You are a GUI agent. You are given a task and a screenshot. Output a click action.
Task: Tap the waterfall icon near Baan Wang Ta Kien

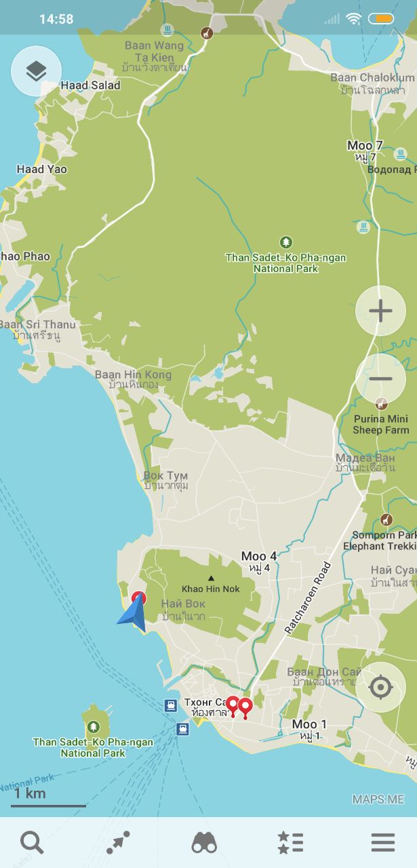click(167, 30)
